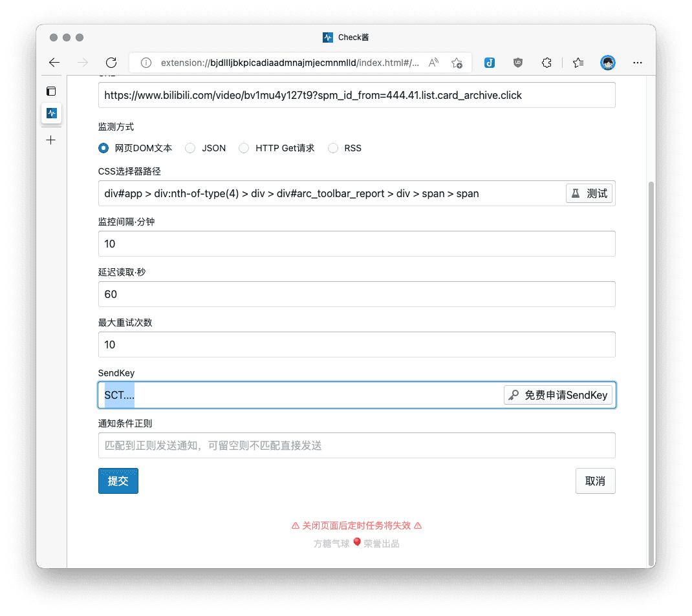Open the Check酱 sidebar app icon
The width and height of the screenshot is (692, 616).
coord(51,113)
